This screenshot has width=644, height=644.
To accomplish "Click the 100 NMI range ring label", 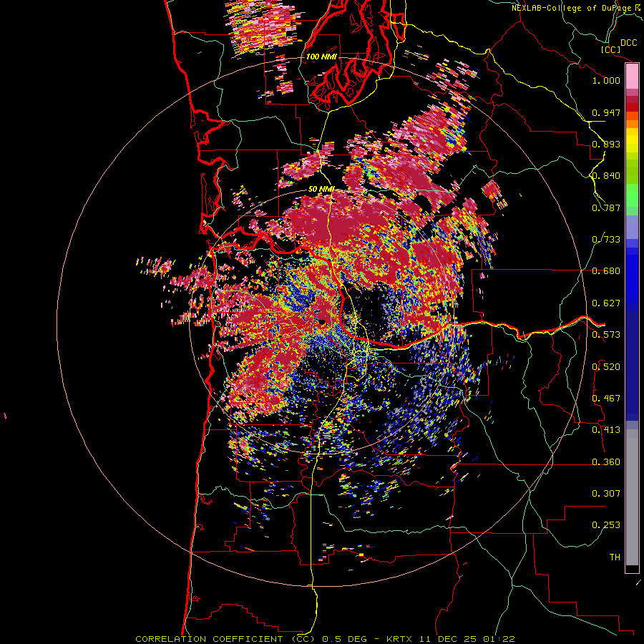I will point(321,57).
